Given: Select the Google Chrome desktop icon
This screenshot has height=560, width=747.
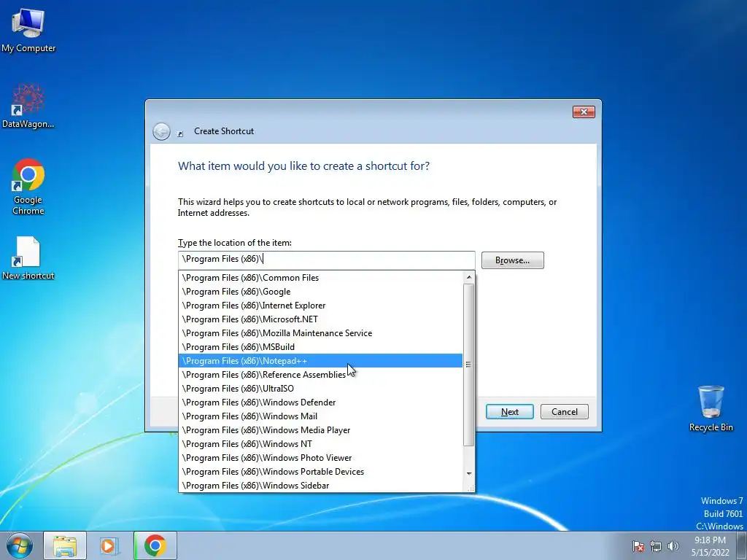Looking at the screenshot, I should click(28, 187).
